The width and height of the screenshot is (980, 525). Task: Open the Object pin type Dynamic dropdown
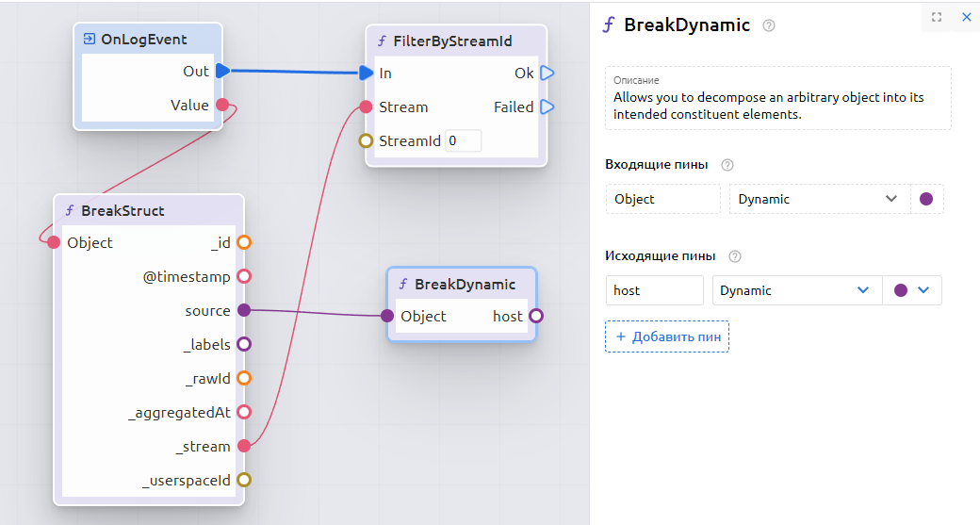(818, 199)
